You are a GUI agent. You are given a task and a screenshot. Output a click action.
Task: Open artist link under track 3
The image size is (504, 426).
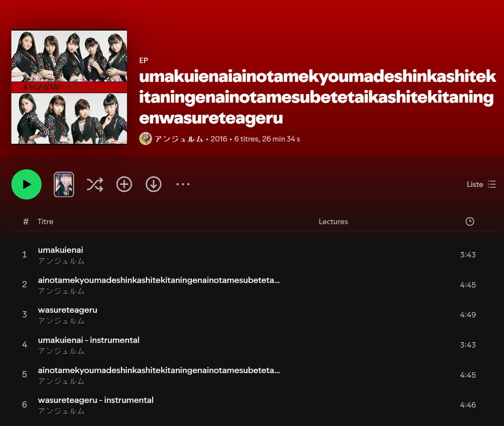click(x=61, y=321)
